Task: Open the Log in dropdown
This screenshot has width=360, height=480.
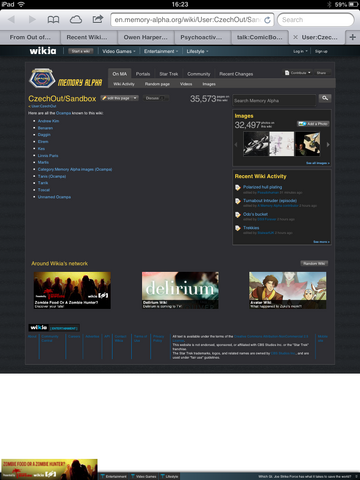Action: tap(300, 51)
